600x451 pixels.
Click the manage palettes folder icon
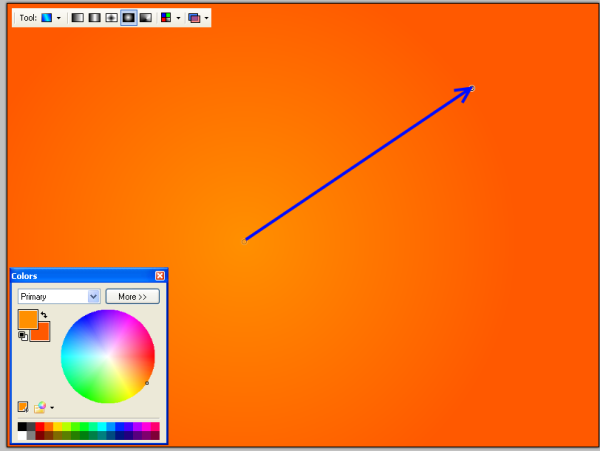coord(40,407)
